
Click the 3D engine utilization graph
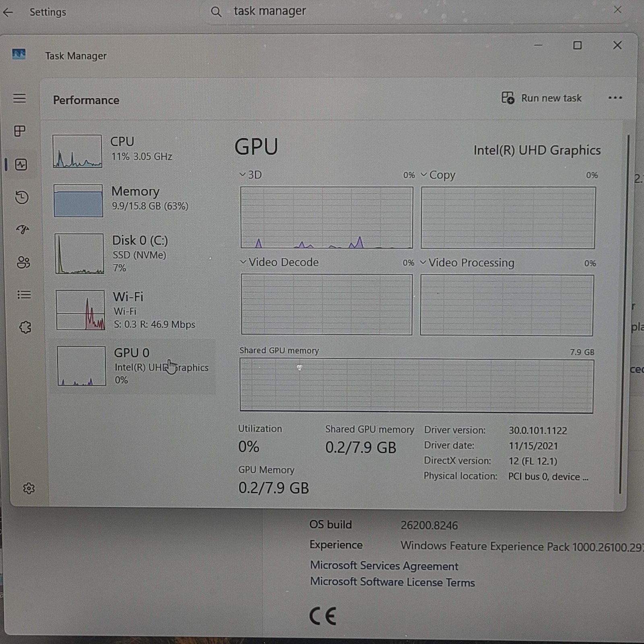coord(326,217)
